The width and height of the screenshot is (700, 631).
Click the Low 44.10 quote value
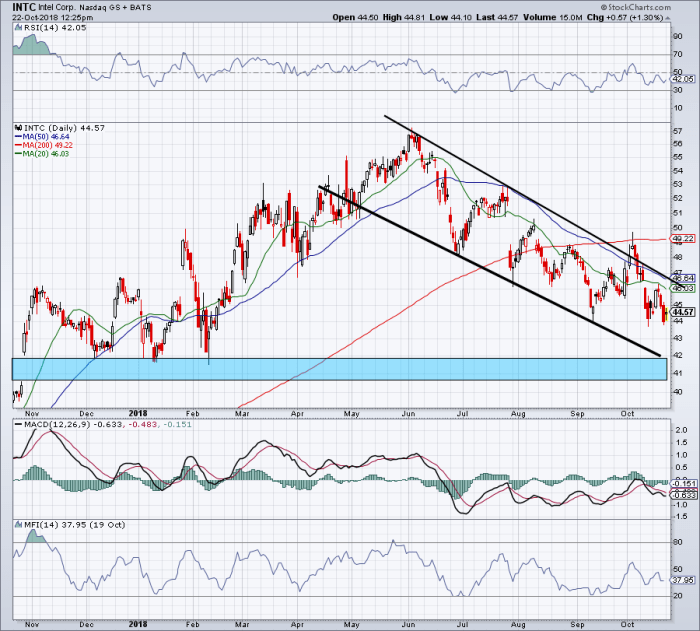coord(450,17)
